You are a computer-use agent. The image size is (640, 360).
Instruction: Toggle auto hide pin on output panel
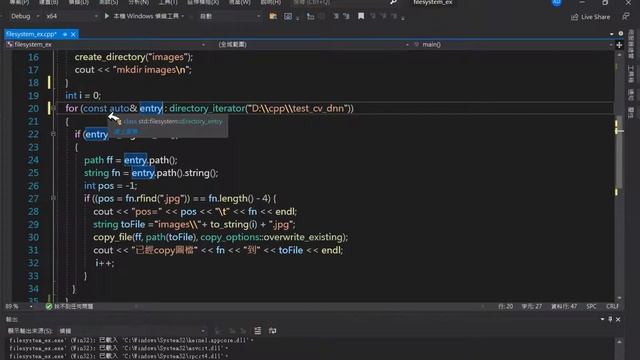(x=610, y=319)
